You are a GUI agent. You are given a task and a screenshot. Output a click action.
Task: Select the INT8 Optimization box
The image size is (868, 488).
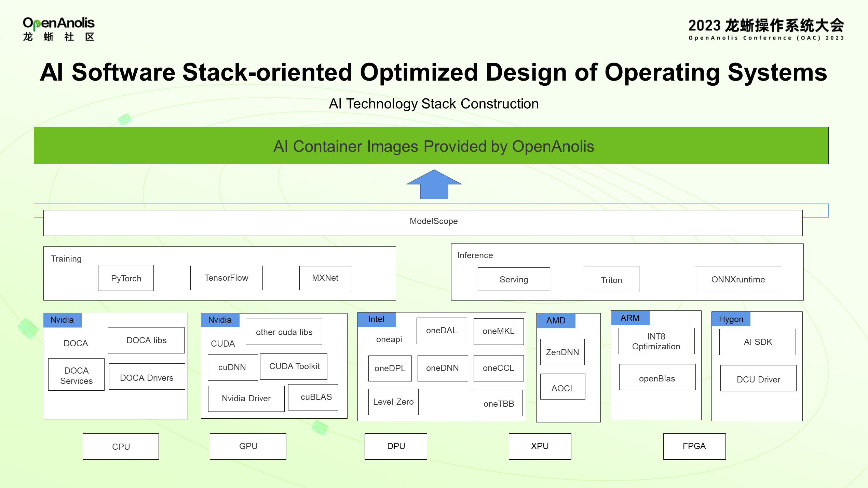click(x=656, y=341)
